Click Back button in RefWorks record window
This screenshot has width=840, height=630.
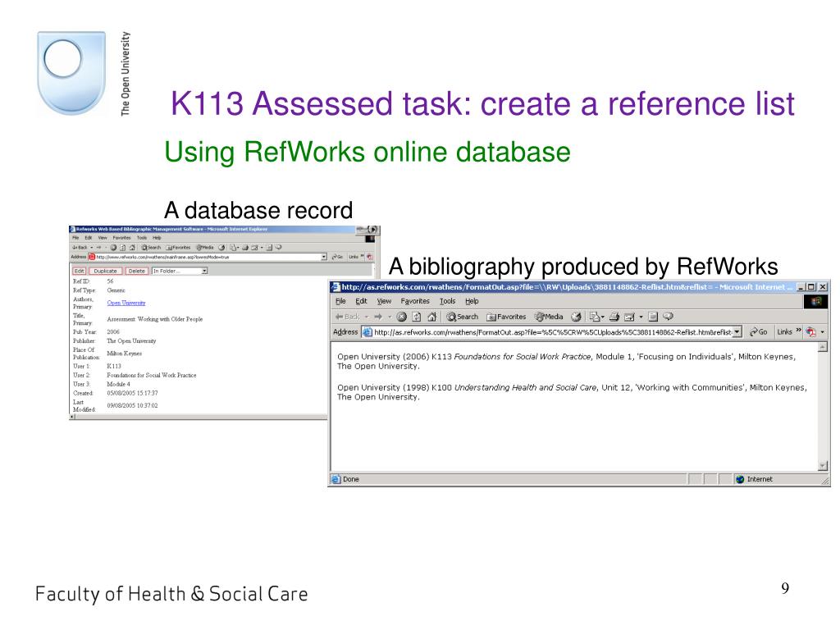[x=80, y=248]
